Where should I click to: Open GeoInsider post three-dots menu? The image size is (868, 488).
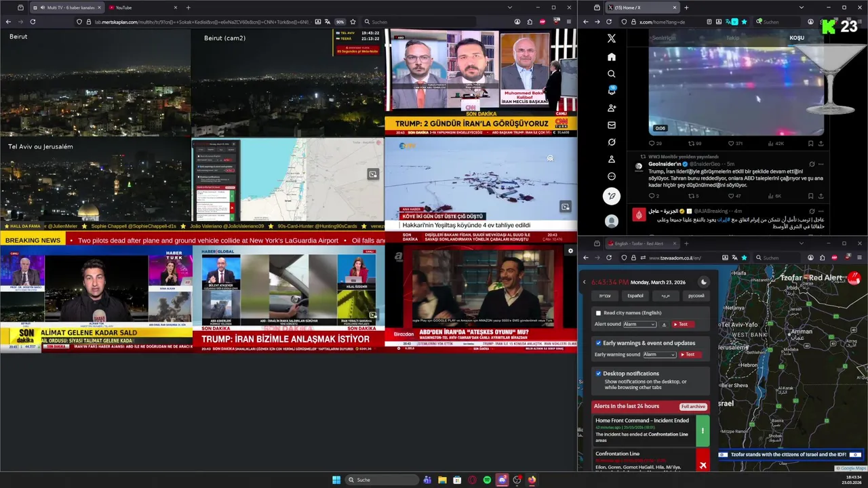821,164
